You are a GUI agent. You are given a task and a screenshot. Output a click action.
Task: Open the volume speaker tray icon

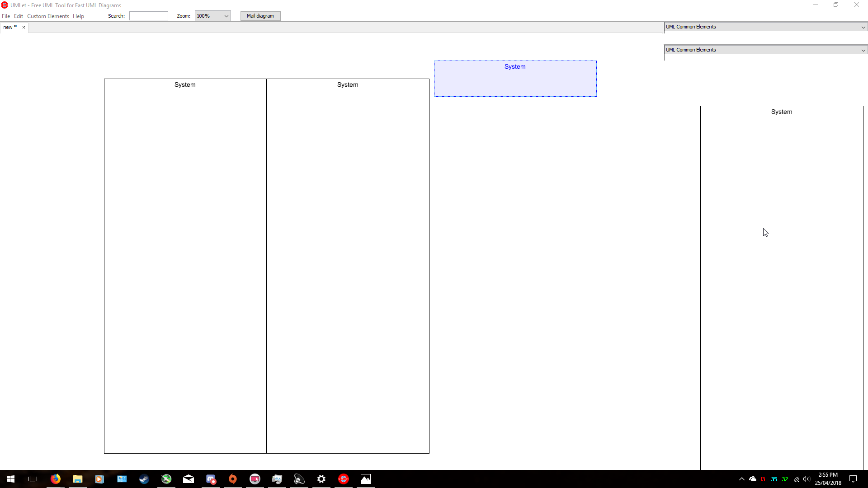(x=807, y=479)
